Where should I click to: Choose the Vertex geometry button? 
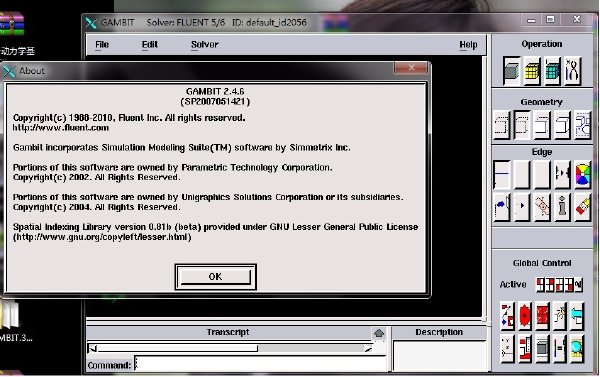coord(502,125)
